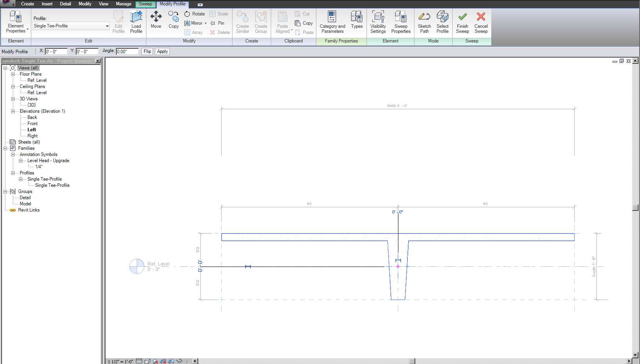Activate Sketch Path mode
This screenshot has height=364, width=640.
[x=424, y=22]
